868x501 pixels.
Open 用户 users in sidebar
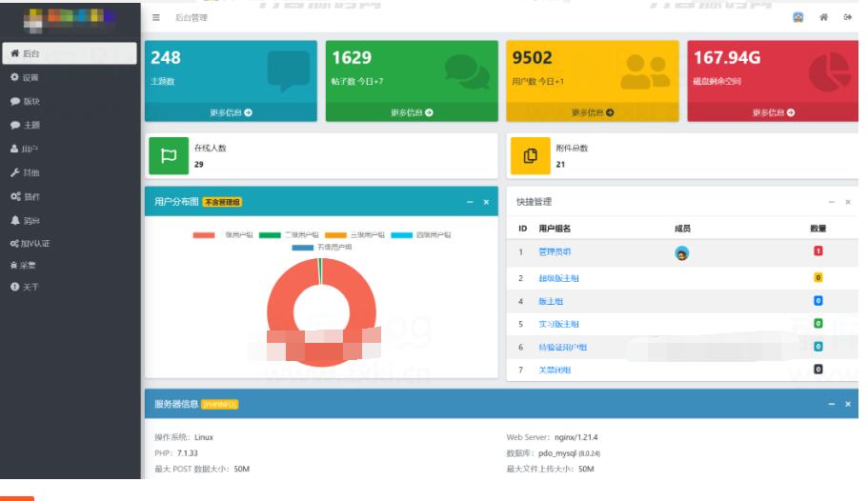pos(70,149)
